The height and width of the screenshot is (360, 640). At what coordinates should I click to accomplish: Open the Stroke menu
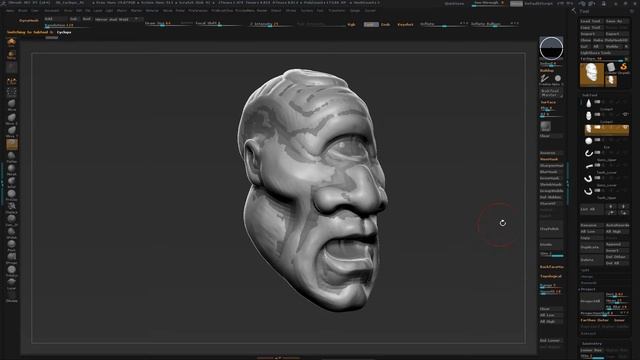pos(291,11)
